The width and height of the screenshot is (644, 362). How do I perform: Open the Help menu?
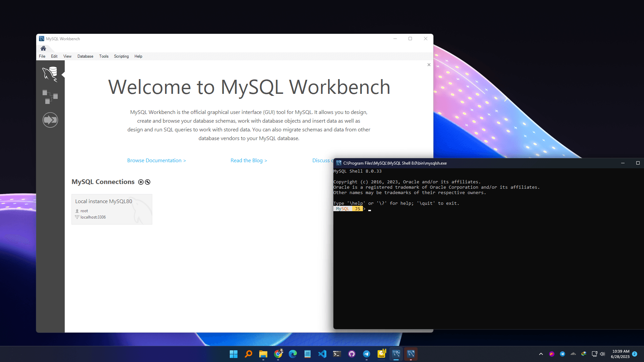138,56
